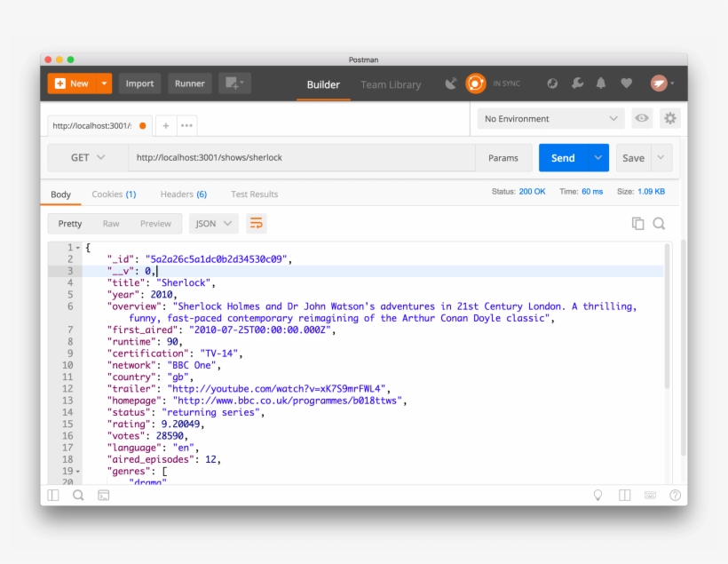The width and height of the screenshot is (728, 564).
Task: Click the heart icon in the header
Action: (626, 83)
